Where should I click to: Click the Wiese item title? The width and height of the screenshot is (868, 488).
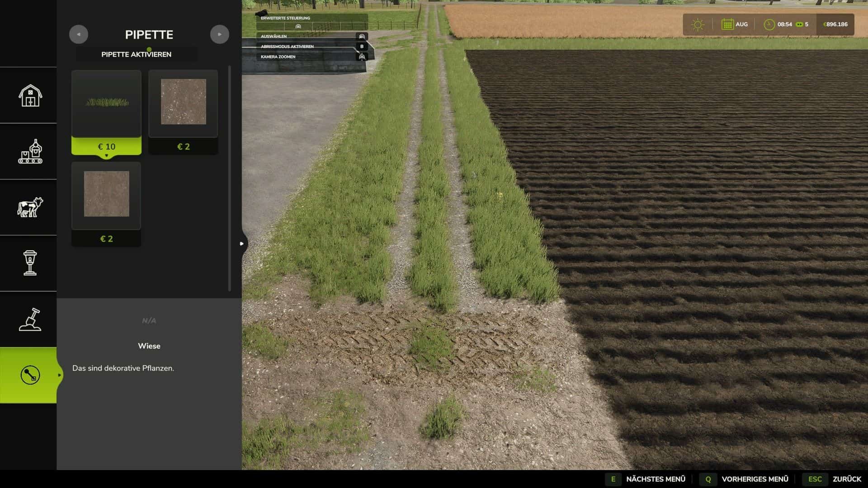click(149, 346)
